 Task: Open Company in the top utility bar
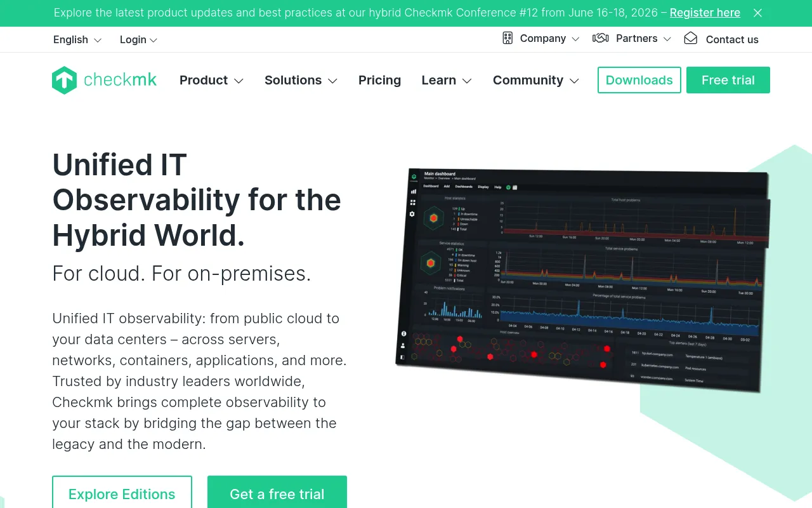pyautogui.click(x=543, y=38)
